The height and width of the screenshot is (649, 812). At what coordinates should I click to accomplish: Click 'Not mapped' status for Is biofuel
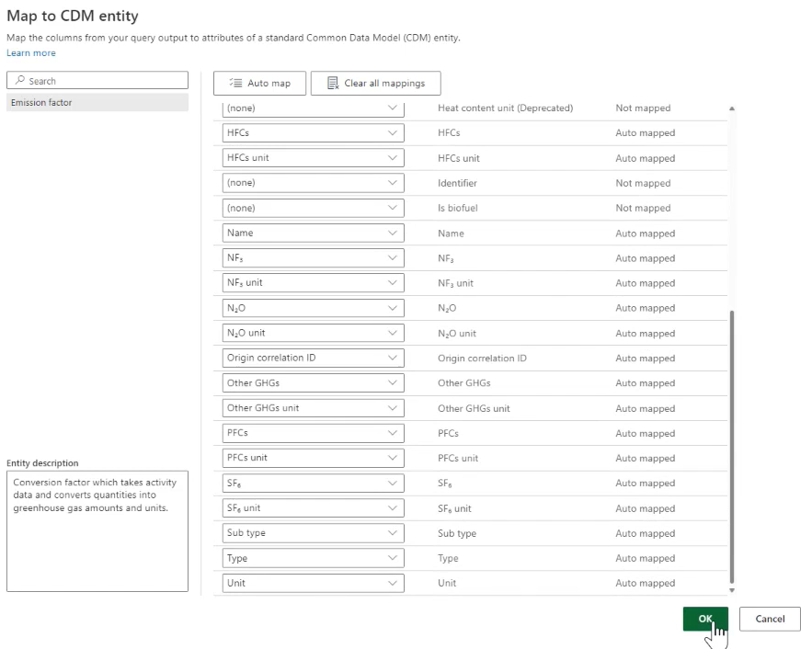click(643, 208)
